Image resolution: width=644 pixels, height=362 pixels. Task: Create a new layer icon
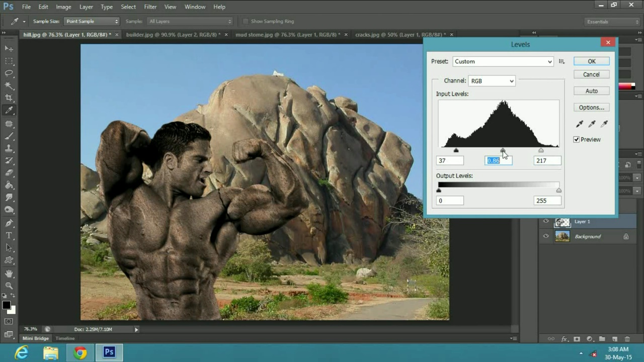point(614,339)
